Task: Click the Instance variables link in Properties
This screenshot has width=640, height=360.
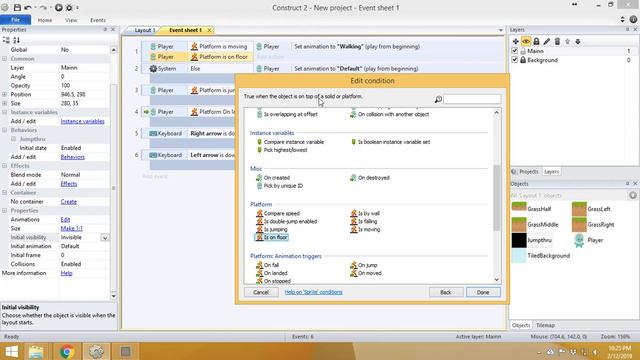Action: pyautogui.click(x=82, y=121)
